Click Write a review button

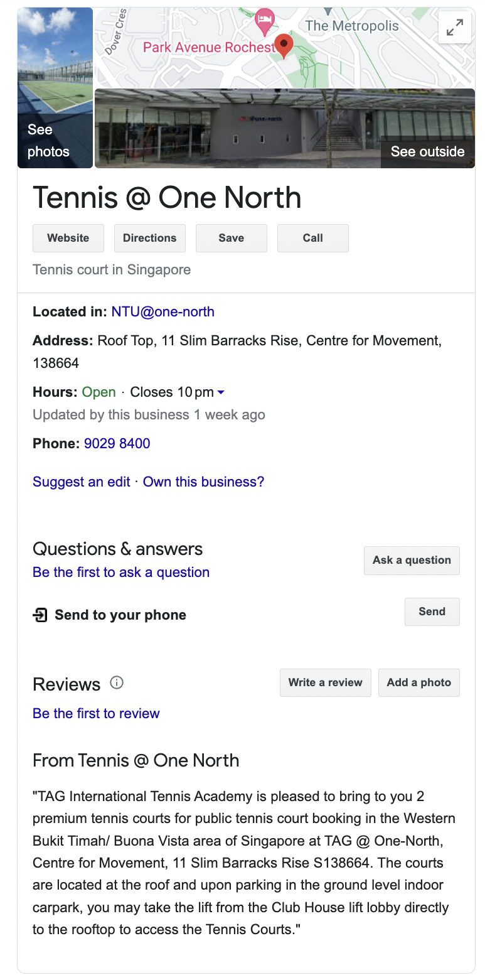[325, 682]
